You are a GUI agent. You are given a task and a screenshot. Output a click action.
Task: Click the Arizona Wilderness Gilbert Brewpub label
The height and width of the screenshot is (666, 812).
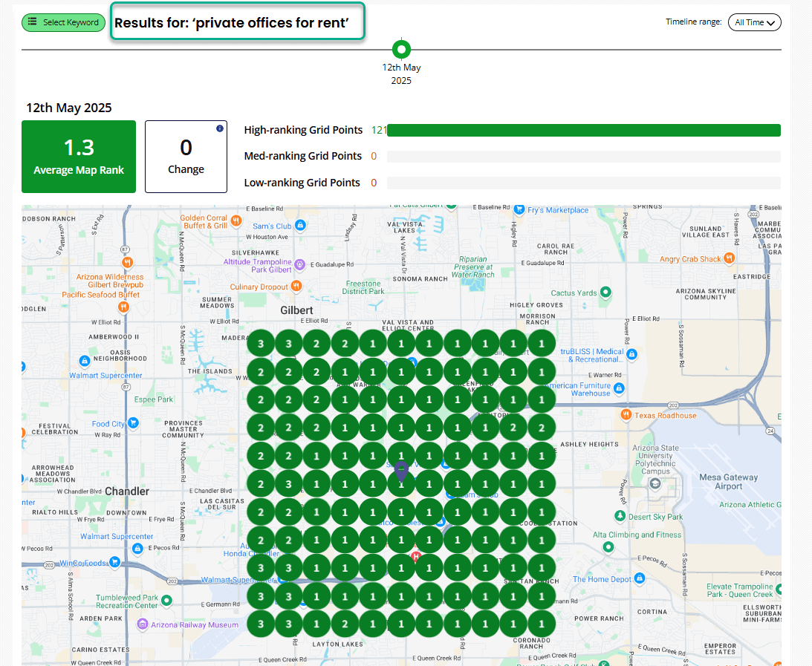coord(110,281)
